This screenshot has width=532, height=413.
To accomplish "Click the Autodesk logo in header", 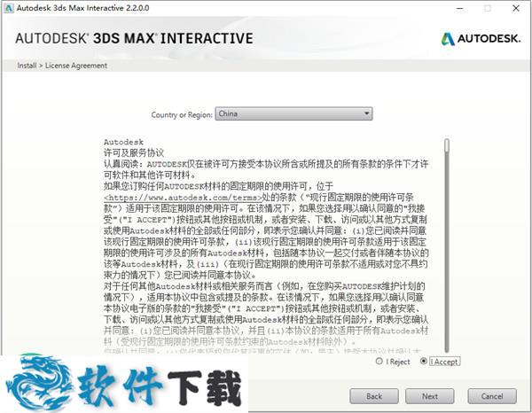I will 481,39.
